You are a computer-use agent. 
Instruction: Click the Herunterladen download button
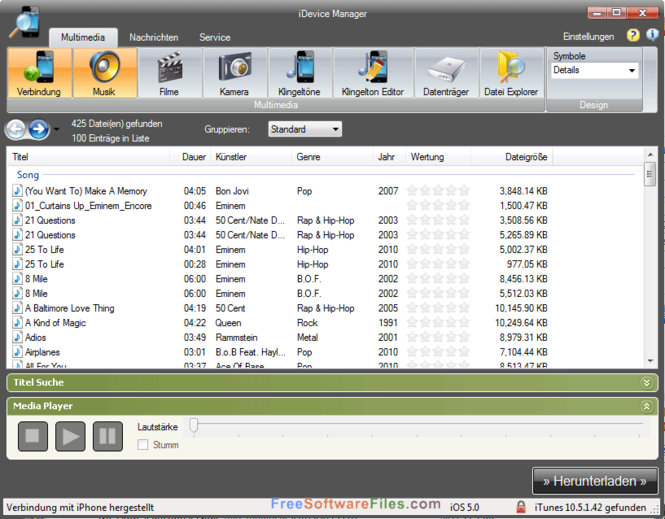point(595,481)
